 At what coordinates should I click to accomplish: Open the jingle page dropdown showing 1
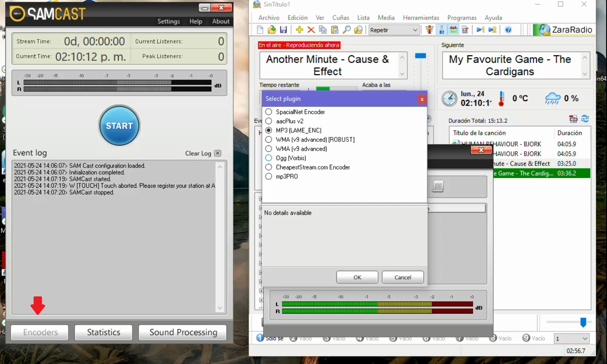pyautogui.click(x=572, y=339)
